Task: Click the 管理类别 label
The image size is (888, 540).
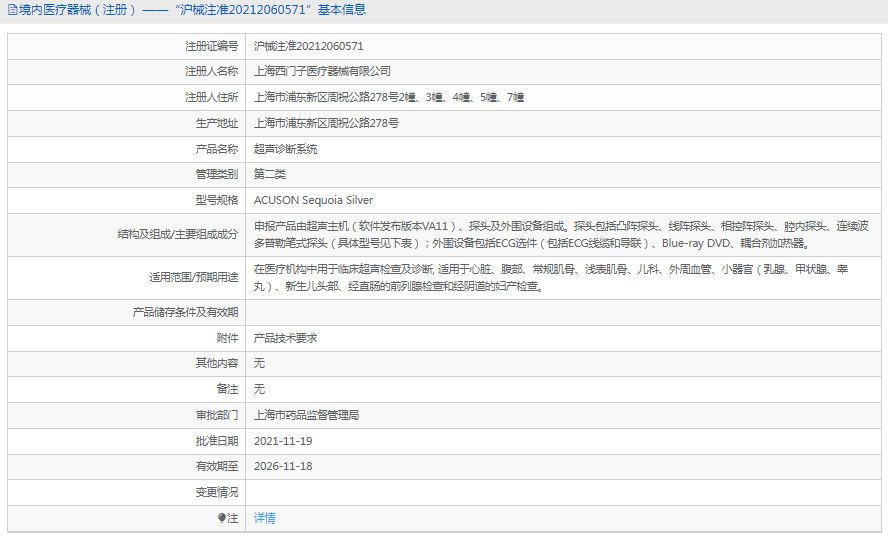Action: tap(217, 174)
